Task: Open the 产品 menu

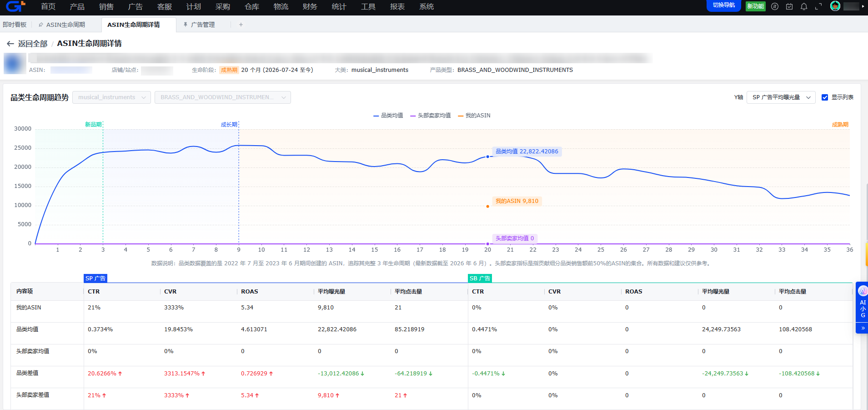Action: point(77,6)
